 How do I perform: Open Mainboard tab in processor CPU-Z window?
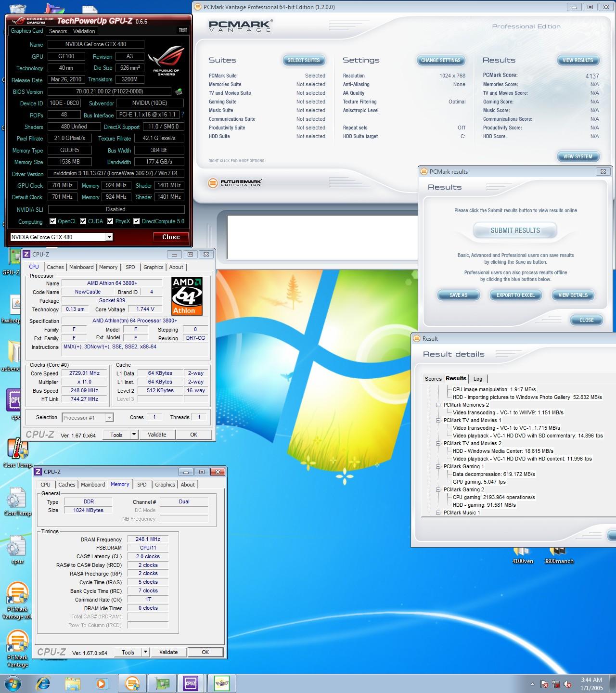pos(81,267)
